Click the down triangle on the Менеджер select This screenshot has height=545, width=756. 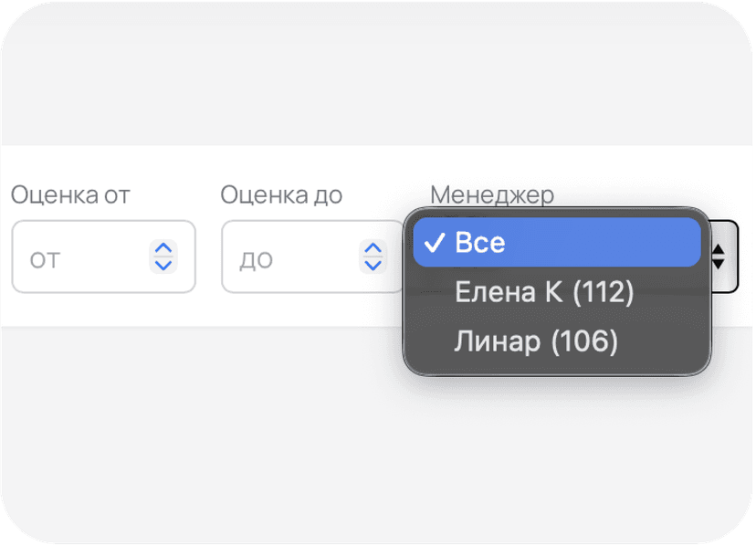(x=719, y=264)
